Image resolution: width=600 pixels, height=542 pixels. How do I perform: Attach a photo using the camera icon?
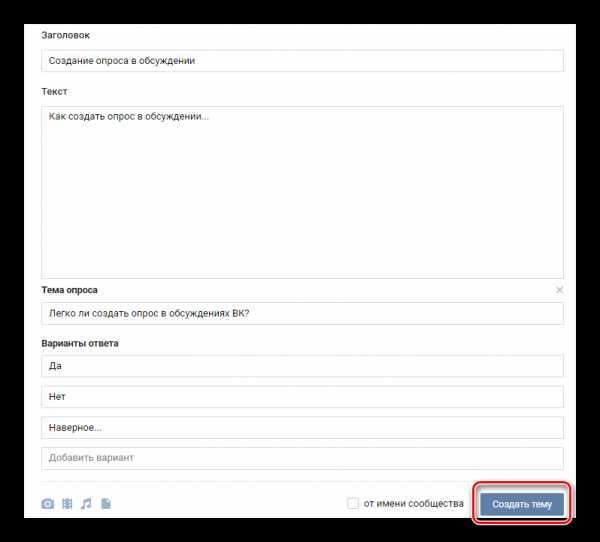point(47,504)
